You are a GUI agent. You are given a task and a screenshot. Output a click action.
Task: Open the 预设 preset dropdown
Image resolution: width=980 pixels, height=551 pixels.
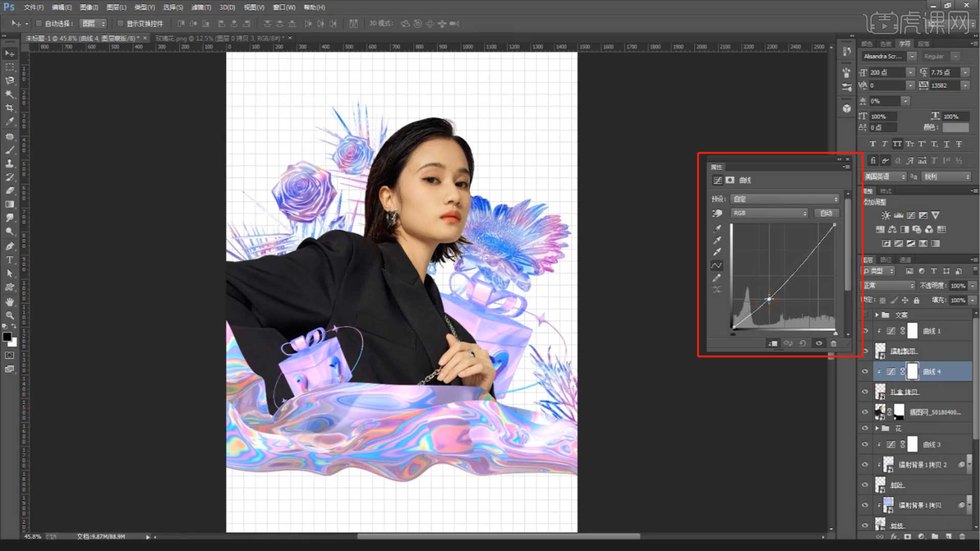(x=785, y=199)
